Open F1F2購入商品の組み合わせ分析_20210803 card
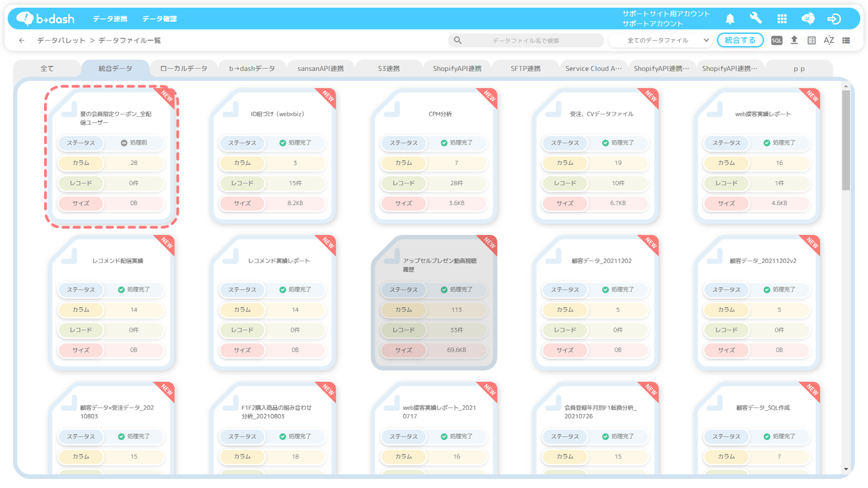Image resolution: width=868 pixels, height=488 pixels. [x=273, y=428]
